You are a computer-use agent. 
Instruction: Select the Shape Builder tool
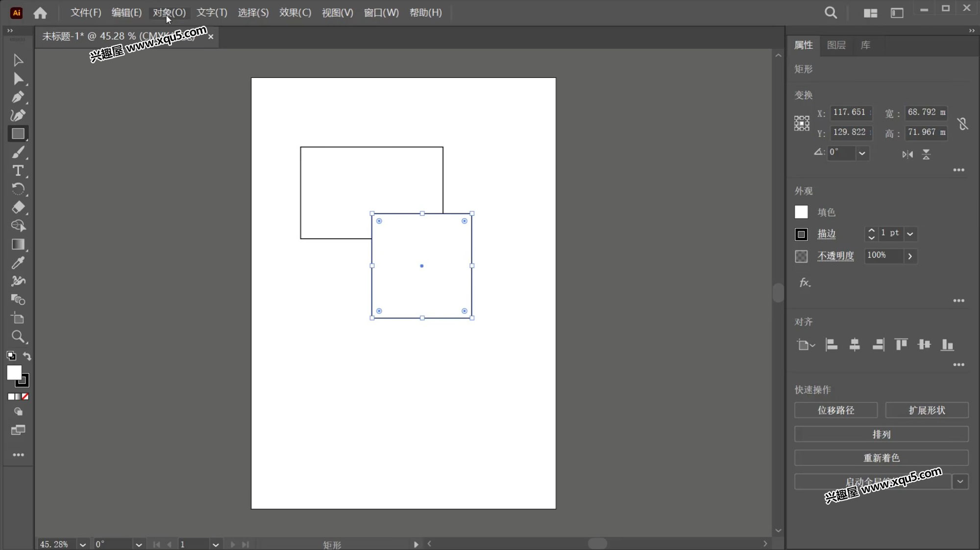18,226
